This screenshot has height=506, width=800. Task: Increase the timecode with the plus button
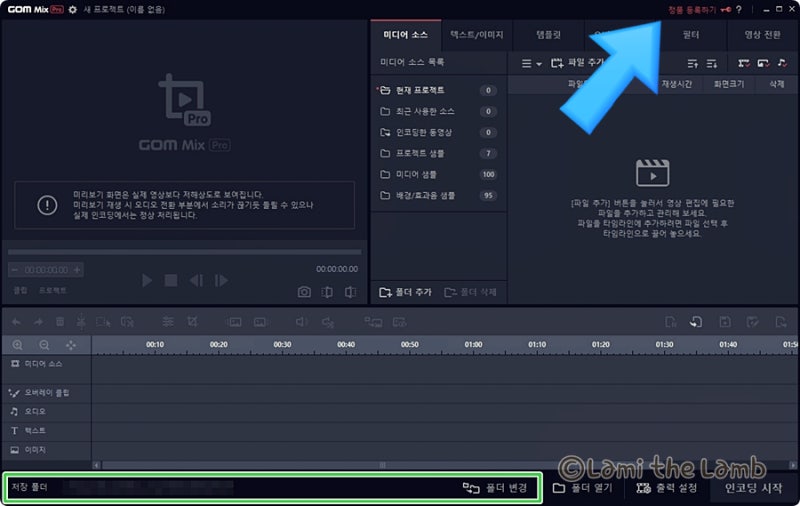point(77,270)
